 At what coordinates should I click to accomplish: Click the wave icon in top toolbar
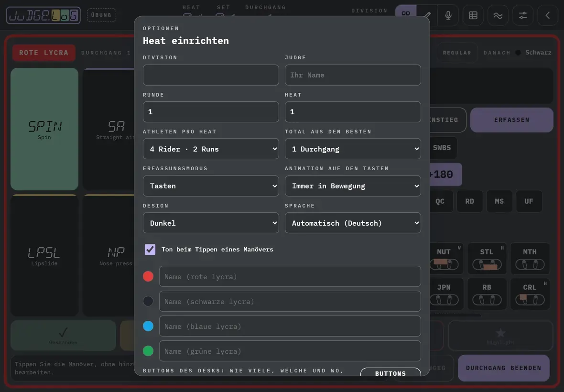point(498,15)
